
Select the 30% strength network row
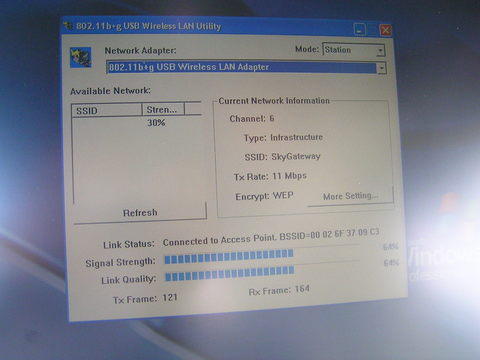(137, 123)
